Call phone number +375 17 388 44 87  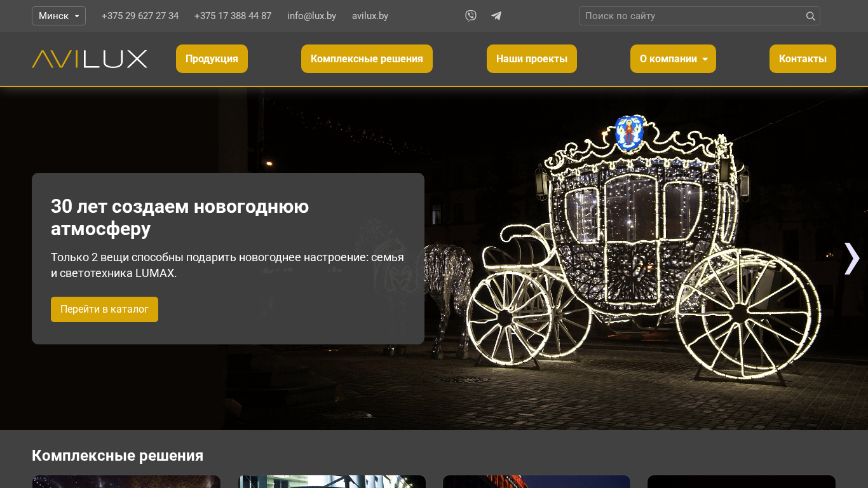coord(233,16)
